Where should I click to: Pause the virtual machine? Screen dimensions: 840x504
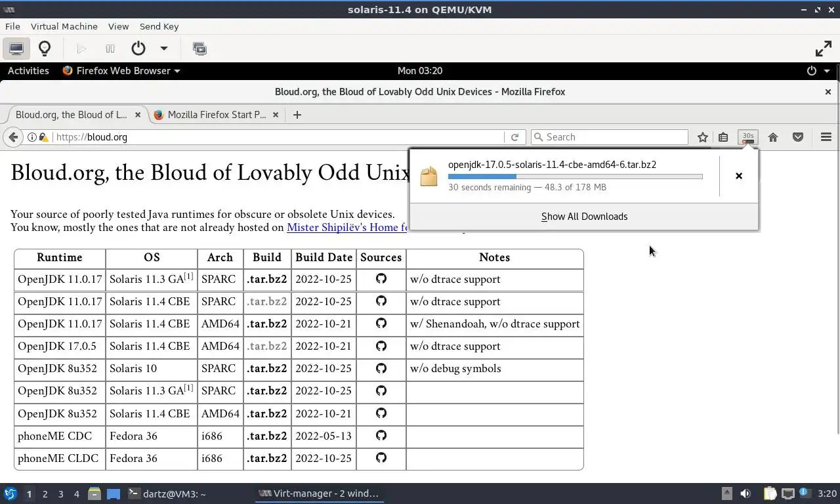[x=110, y=49]
